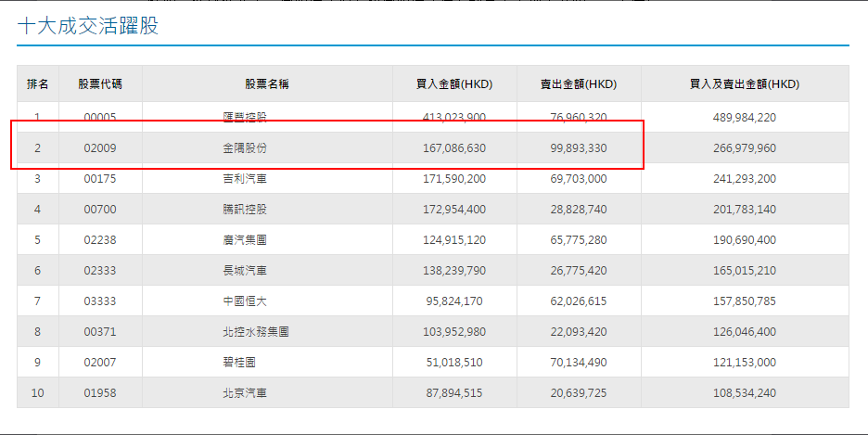This screenshot has height=435, width=868.
Task: Click the 排名 column header
Action: click(38, 84)
